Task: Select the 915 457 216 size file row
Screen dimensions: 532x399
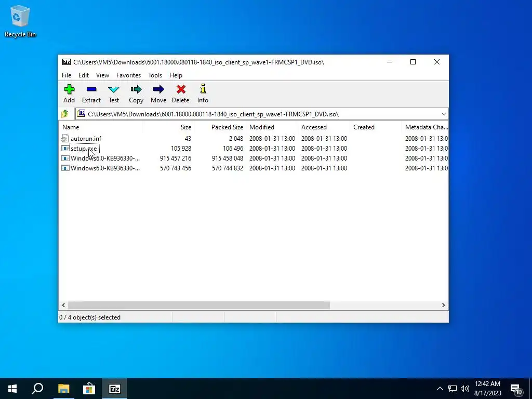Action: 254,158
